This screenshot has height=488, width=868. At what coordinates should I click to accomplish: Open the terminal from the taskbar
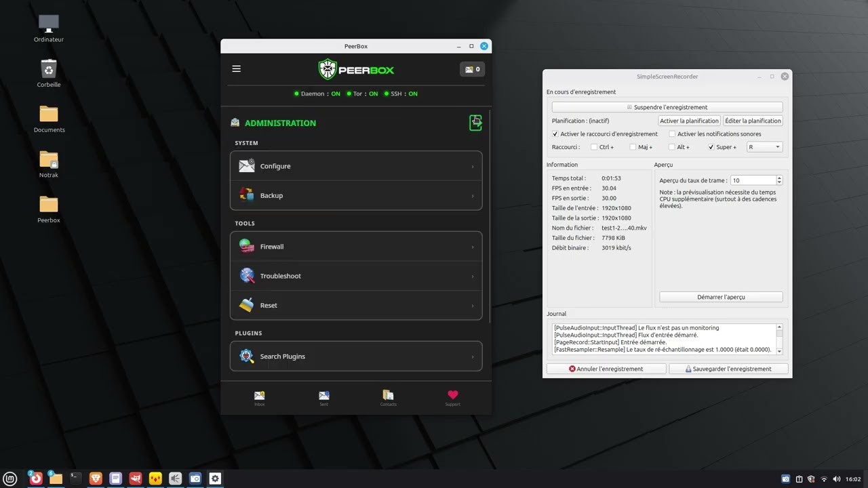tap(76, 479)
